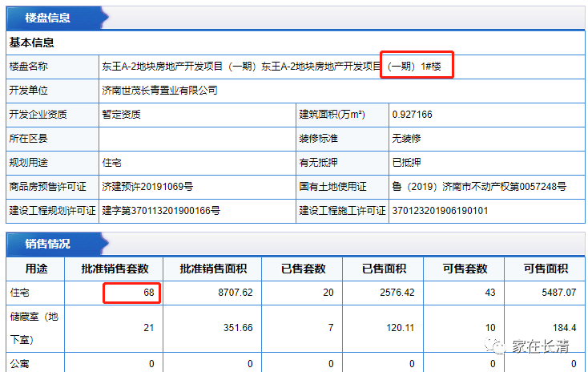Click presale permit number 济建预许20191069号
The width and height of the screenshot is (588, 372).
click(147, 186)
